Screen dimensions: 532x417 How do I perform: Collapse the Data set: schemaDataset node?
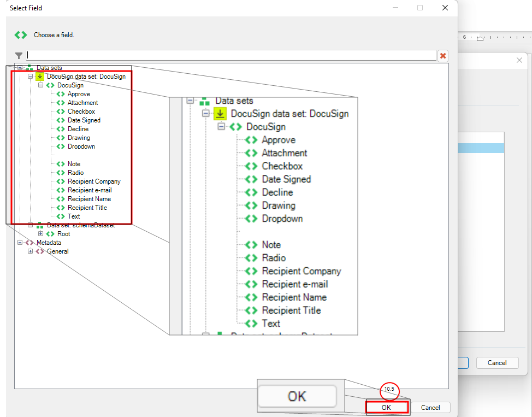[30, 225]
